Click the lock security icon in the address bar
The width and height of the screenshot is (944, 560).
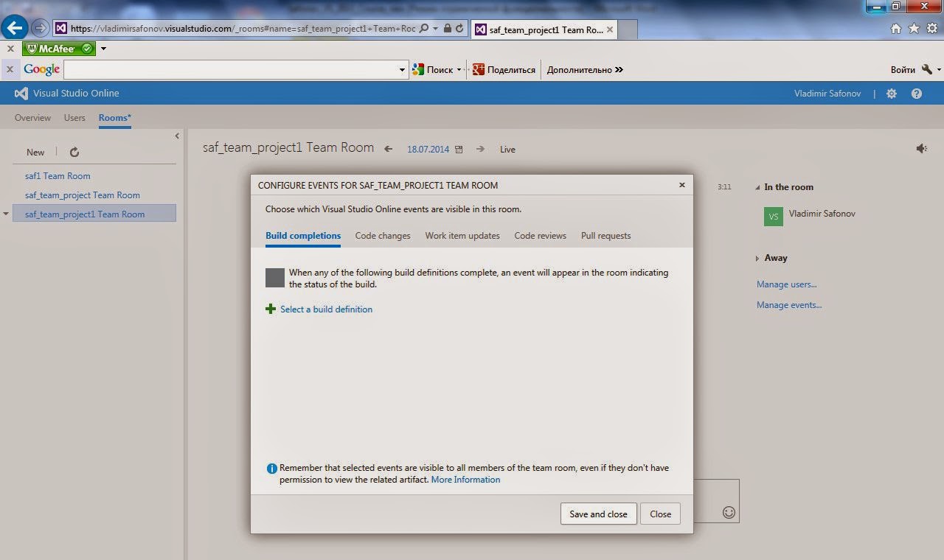448,29
